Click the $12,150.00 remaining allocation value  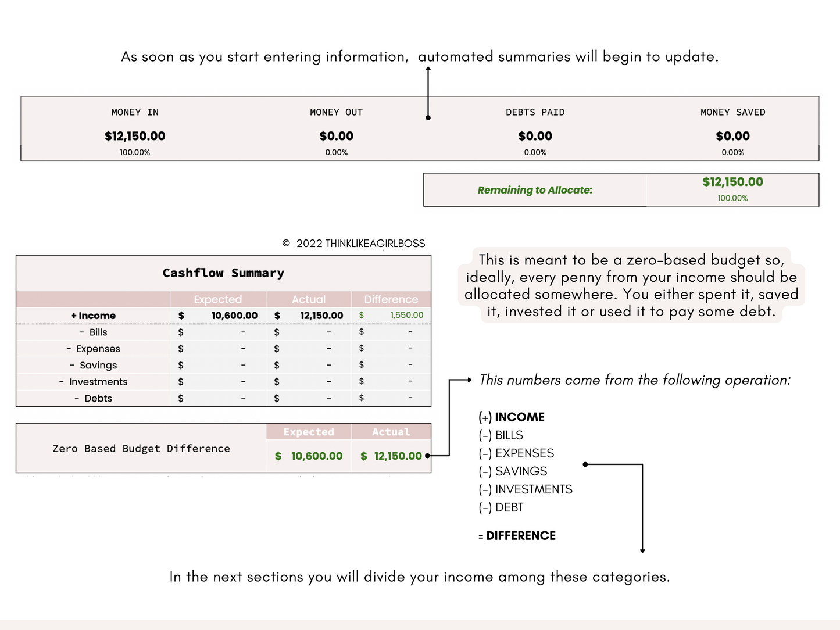(733, 181)
